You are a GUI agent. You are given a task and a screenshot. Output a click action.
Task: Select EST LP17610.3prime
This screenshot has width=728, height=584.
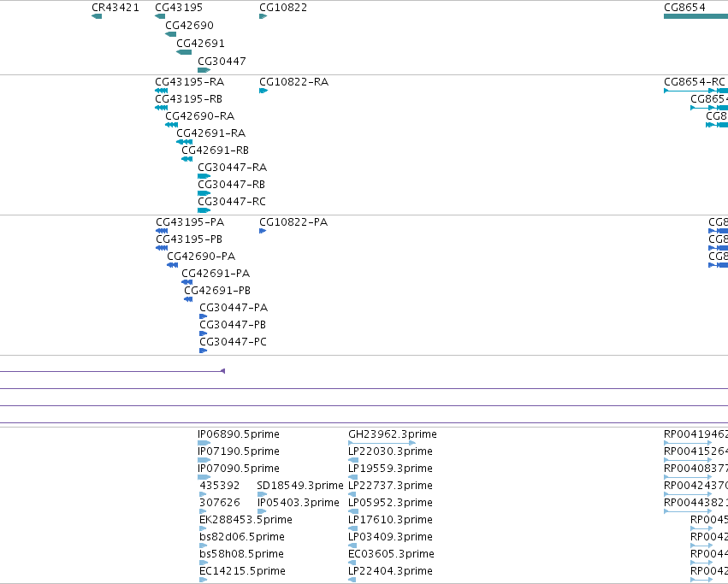tap(352, 528)
